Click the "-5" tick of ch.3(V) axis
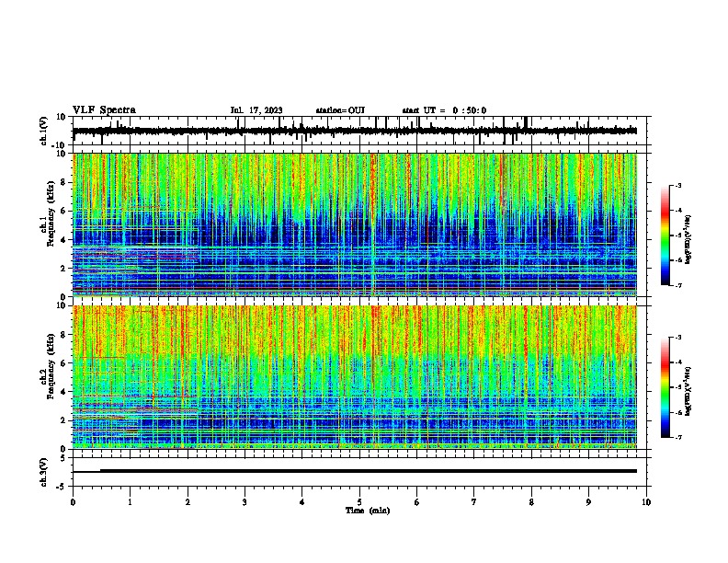 click(x=62, y=487)
